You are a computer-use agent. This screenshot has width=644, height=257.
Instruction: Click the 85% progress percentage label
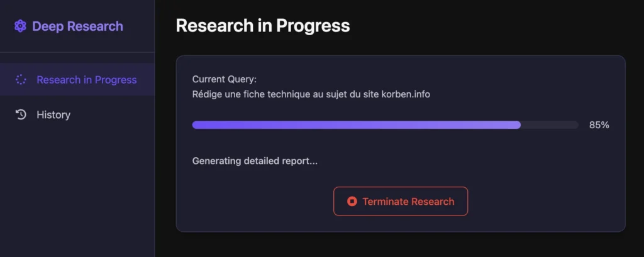599,125
